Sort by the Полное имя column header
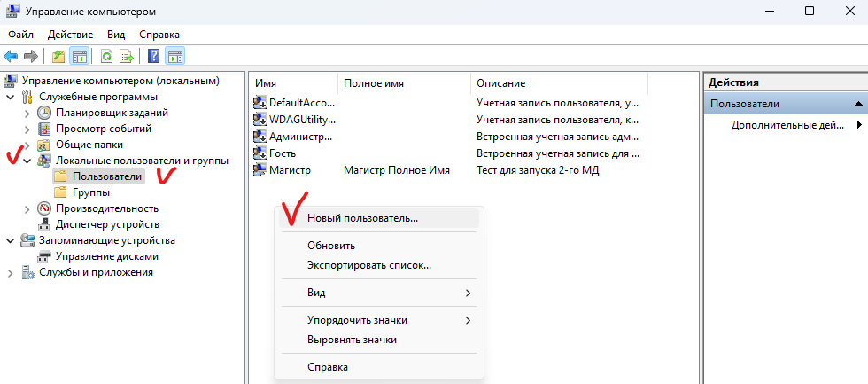The height and width of the screenshot is (384, 868). (x=374, y=82)
